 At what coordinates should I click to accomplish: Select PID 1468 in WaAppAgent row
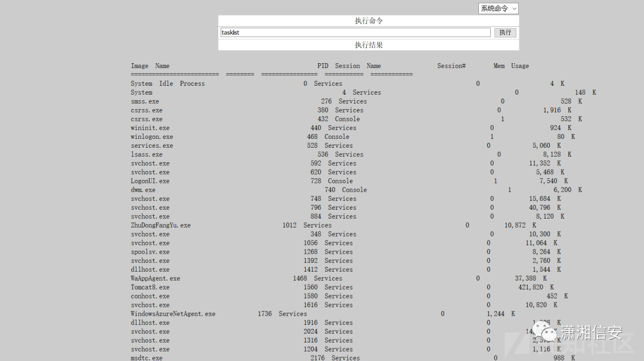(x=300, y=279)
